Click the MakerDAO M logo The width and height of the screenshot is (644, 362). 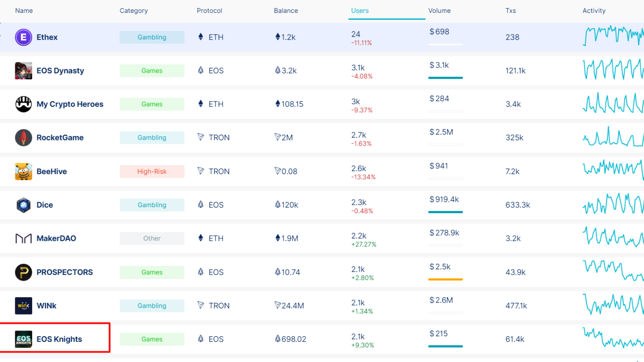pyautogui.click(x=23, y=239)
